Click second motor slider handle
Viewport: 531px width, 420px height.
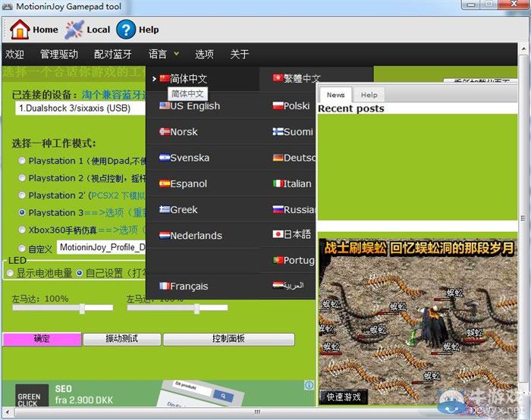tap(196, 309)
